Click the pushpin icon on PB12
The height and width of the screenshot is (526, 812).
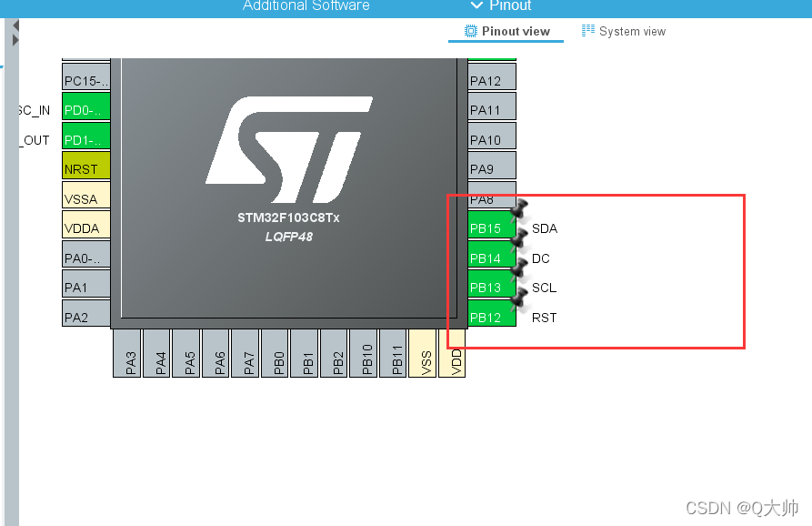(x=519, y=298)
